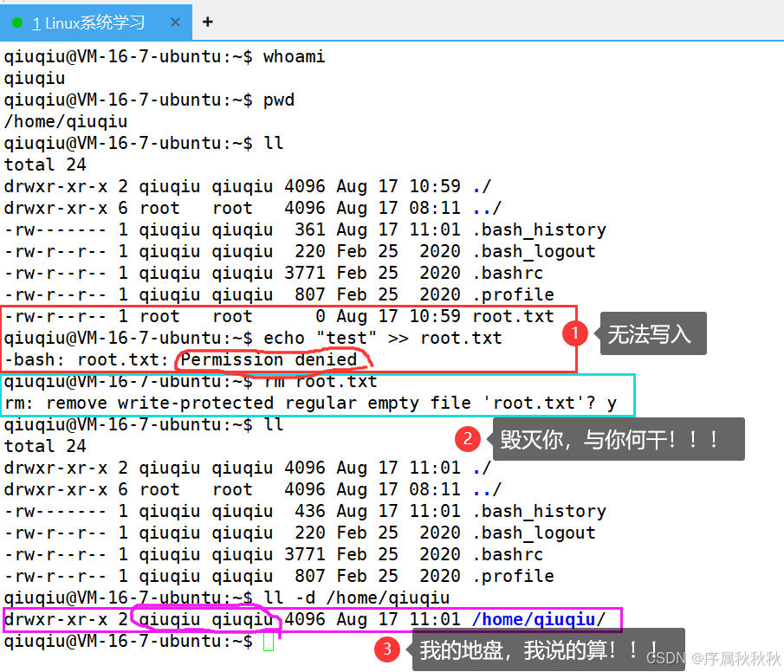Close the Linux系统学习 tab
Image resolution: width=784 pixels, height=672 pixels.
pyautogui.click(x=175, y=22)
